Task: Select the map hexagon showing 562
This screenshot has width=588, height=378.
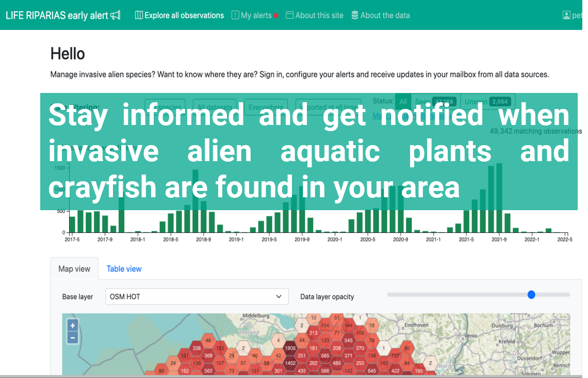Action: click(x=208, y=370)
